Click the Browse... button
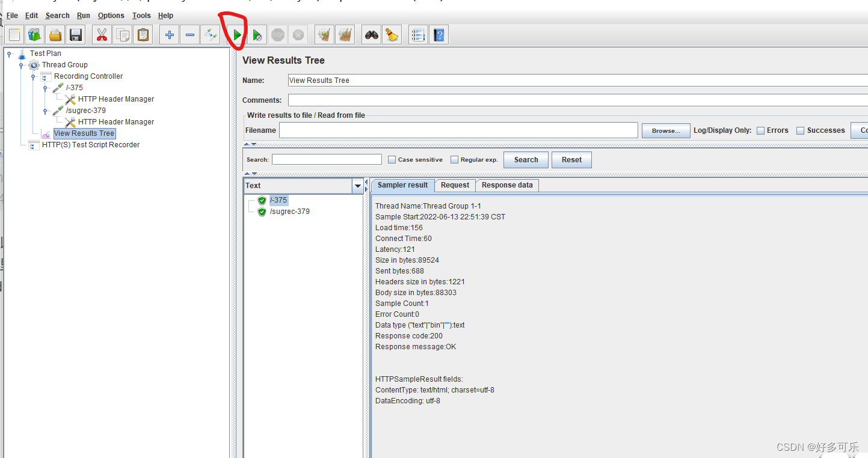The width and height of the screenshot is (868, 458). 666,130
